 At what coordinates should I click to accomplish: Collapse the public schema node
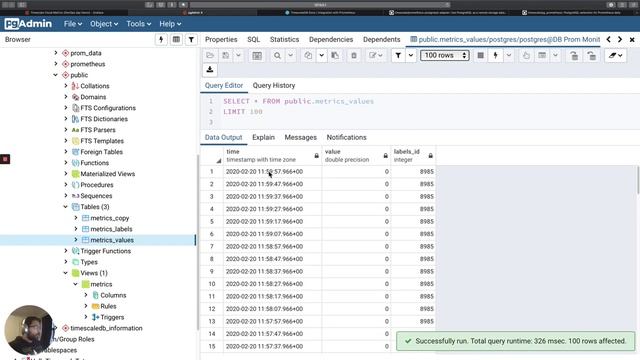56,75
